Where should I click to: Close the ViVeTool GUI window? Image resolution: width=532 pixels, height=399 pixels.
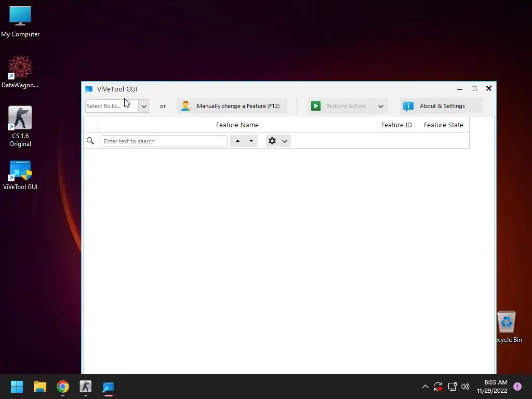pos(489,88)
